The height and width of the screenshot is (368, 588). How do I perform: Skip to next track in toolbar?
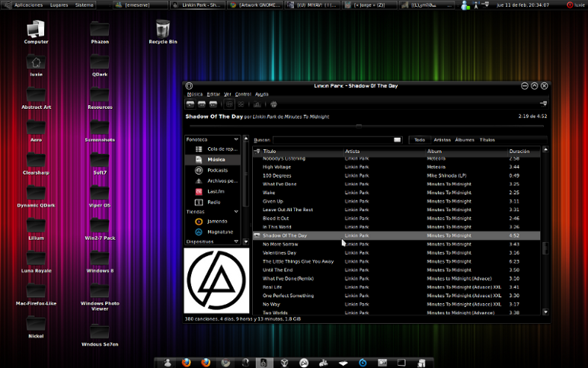(x=213, y=104)
